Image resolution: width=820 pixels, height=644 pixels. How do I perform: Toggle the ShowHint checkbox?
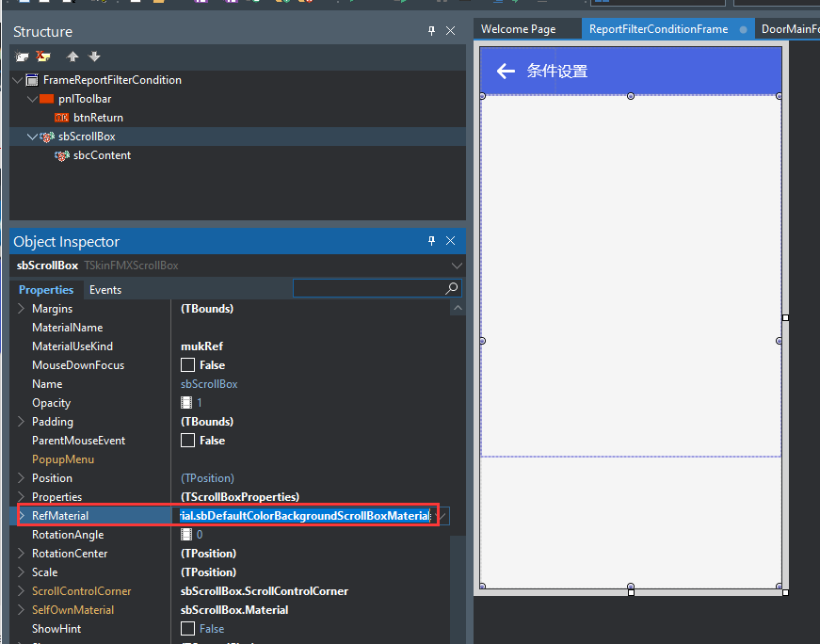pos(187,628)
